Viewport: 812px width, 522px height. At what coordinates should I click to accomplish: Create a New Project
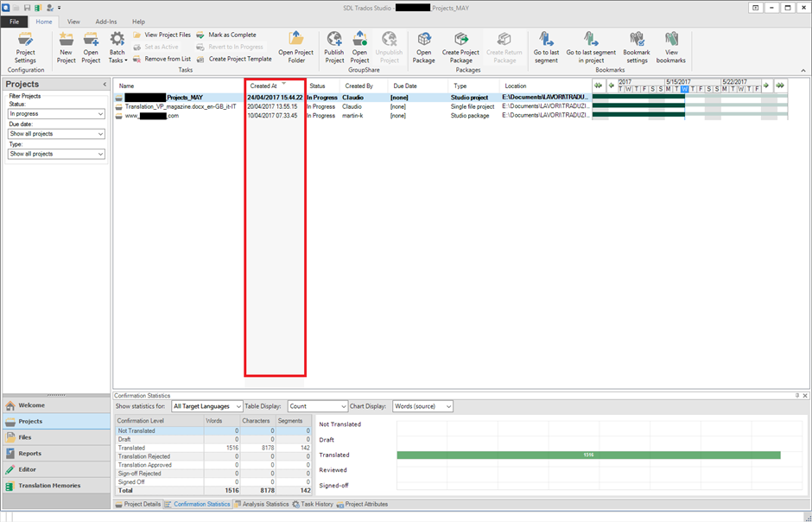(x=66, y=48)
